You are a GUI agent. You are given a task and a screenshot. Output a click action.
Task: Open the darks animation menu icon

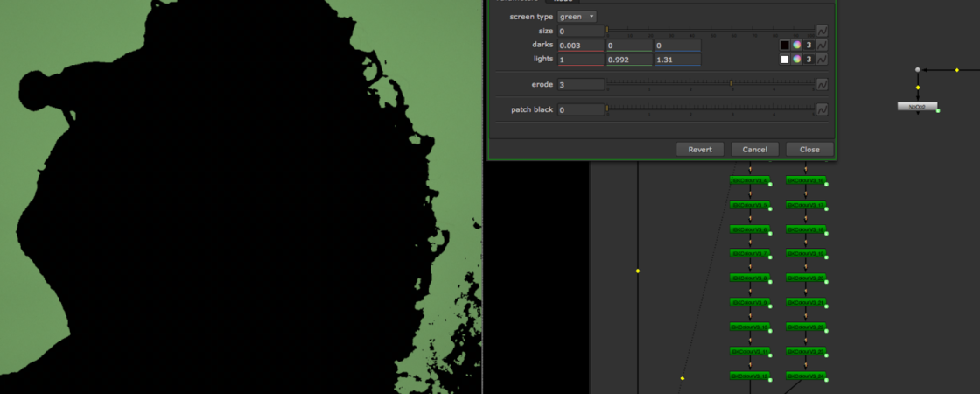point(822,45)
